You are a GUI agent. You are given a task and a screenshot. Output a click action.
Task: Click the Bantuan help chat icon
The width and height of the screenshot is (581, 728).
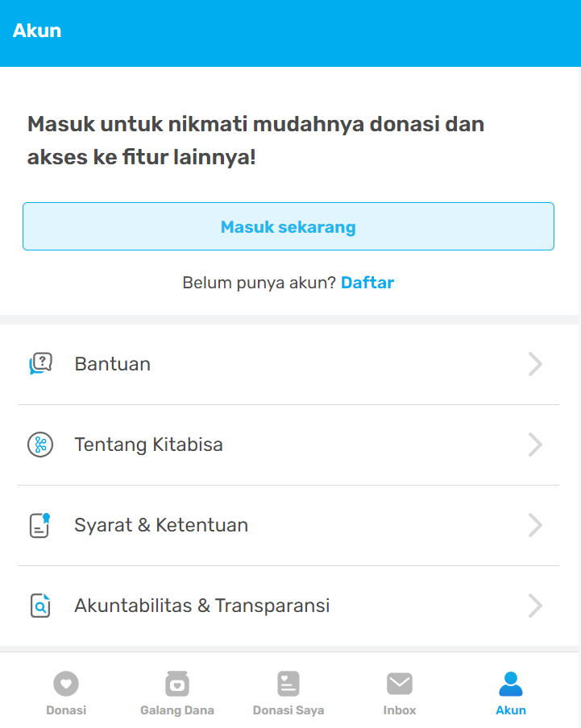(x=40, y=364)
